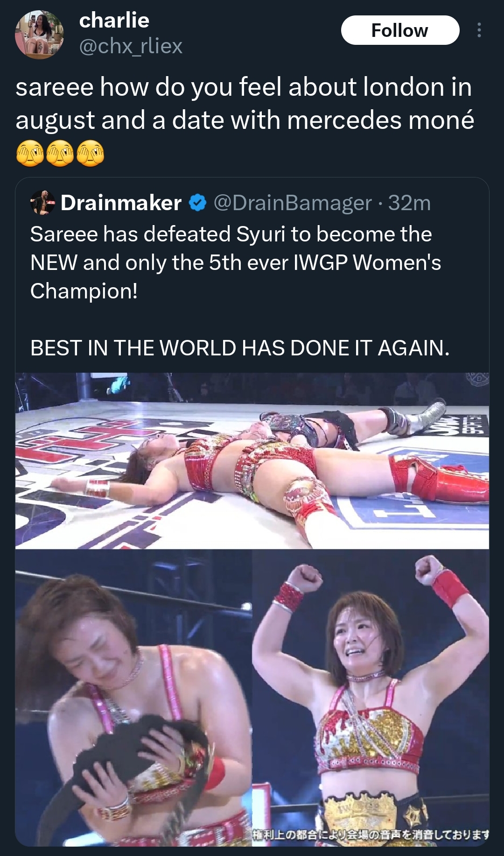Tap the Japanese caption on bottom-right photo
504x856 pixels.
point(371,834)
